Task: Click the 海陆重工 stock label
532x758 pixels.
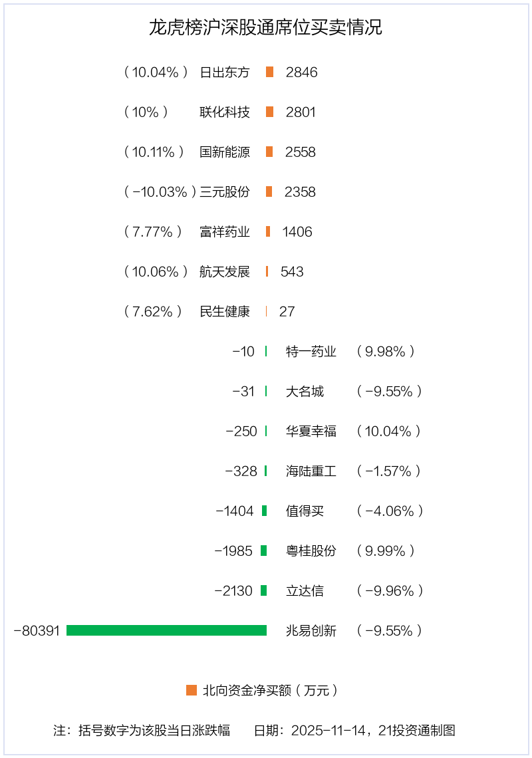Action: pyautogui.click(x=311, y=471)
